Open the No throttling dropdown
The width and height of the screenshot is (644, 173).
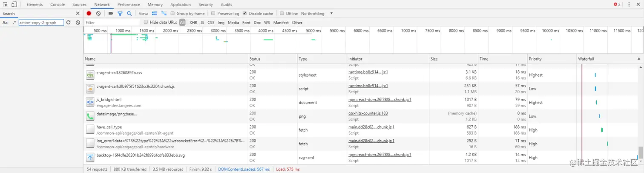(x=317, y=14)
